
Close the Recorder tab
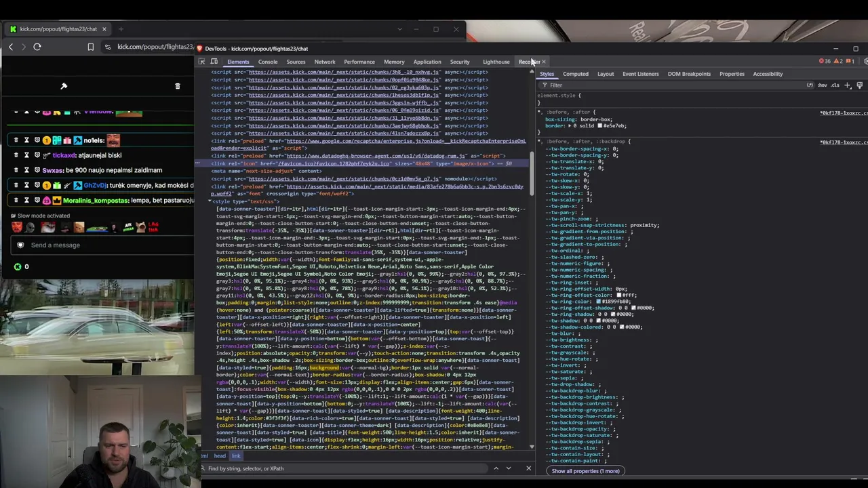(x=544, y=62)
